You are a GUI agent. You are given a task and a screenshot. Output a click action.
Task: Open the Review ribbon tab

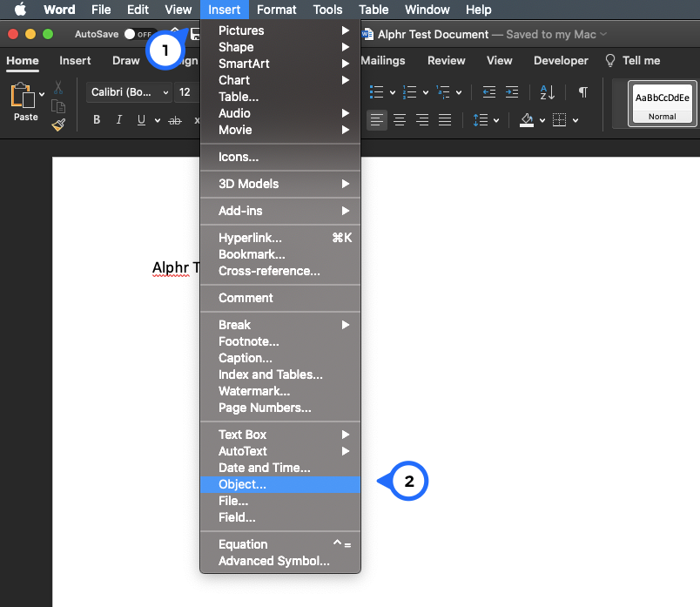[x=446, y=60]
